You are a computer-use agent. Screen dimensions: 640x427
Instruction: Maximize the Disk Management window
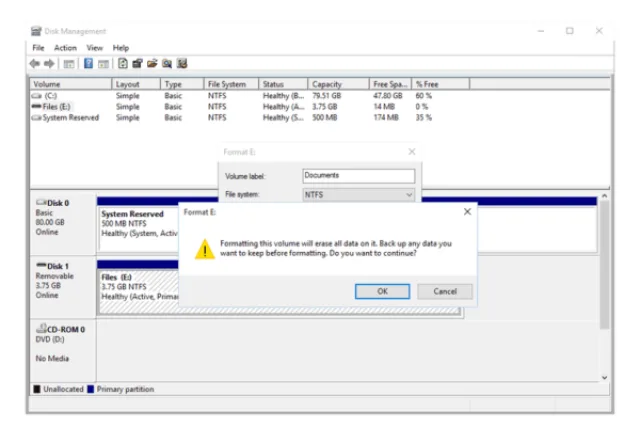[570, 31]
